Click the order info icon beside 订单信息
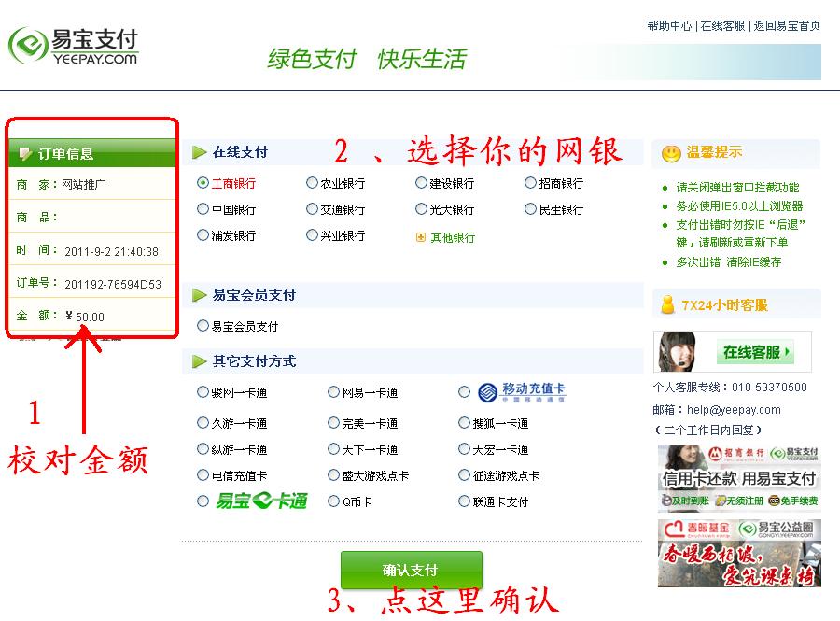Image resolution: width=840 pixels, height=621 pixels. point(25,154)
